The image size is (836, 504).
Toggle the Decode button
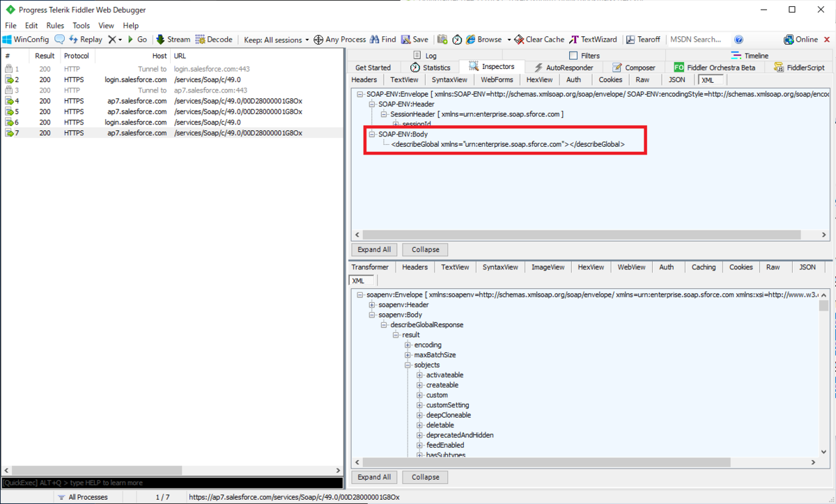(x=214, y=40)
